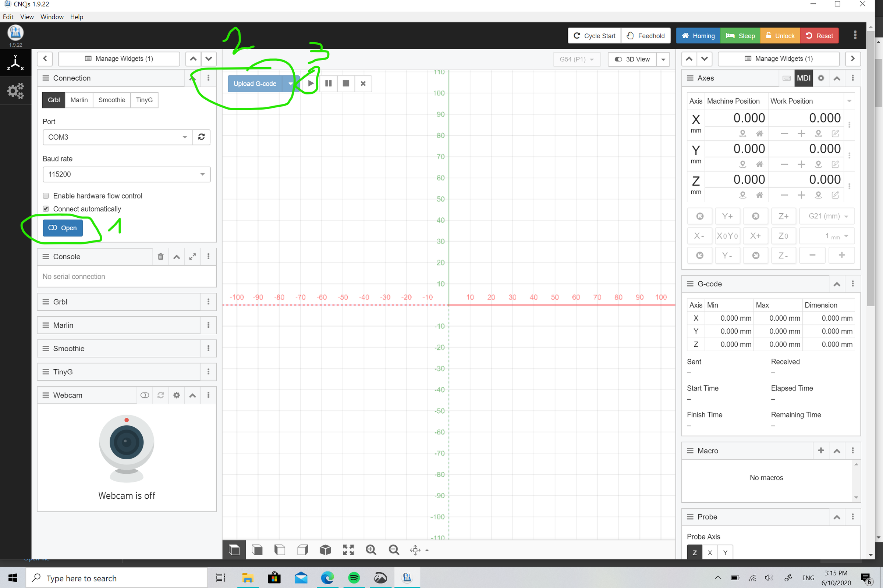Click the zoom in magnifier icon
Screen dimensions: 883x588
point(370,550)
